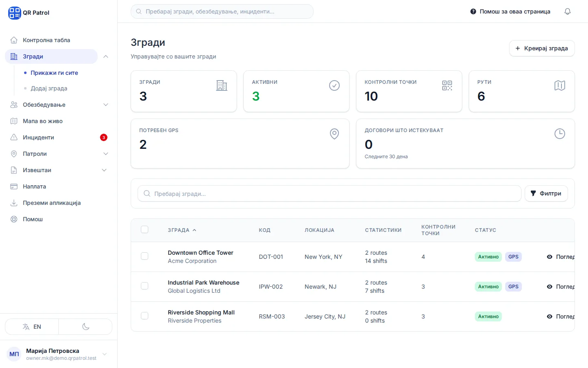Click GPS badge for Downtown Office Tower
The image size is (588, 368).
tap(513, 257)
